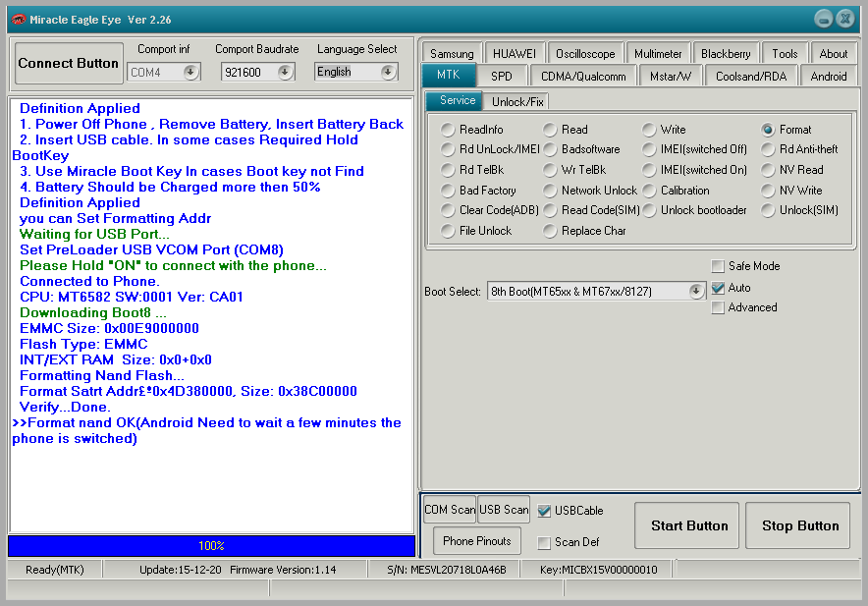868x606 pixels.
Task: Open the Comport inf COM4 dropdown
Action: 190,72
